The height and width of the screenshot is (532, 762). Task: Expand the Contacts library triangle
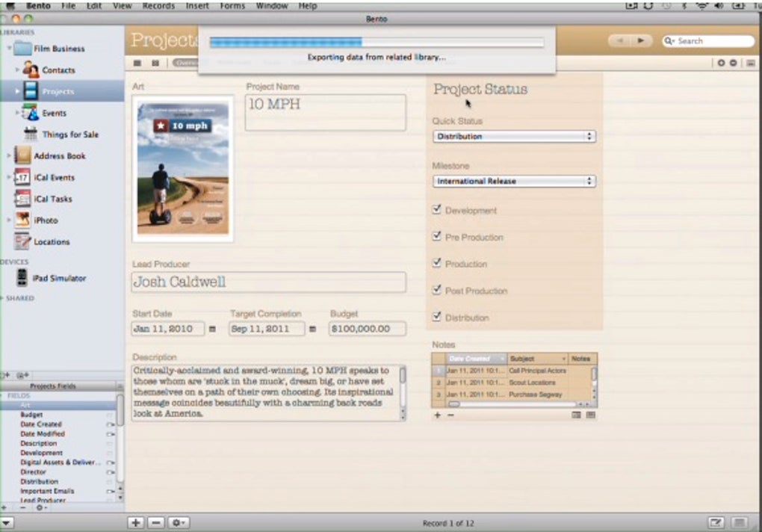click(x=17, y=69)
